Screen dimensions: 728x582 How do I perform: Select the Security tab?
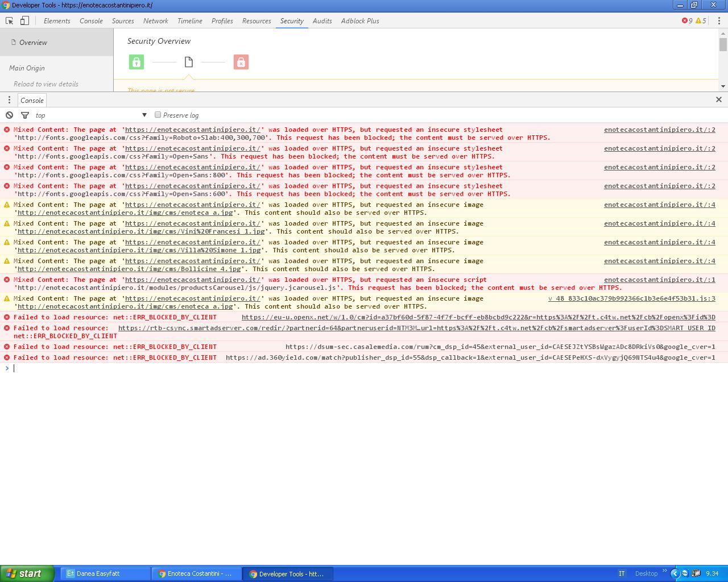click(x=292, y=21)
